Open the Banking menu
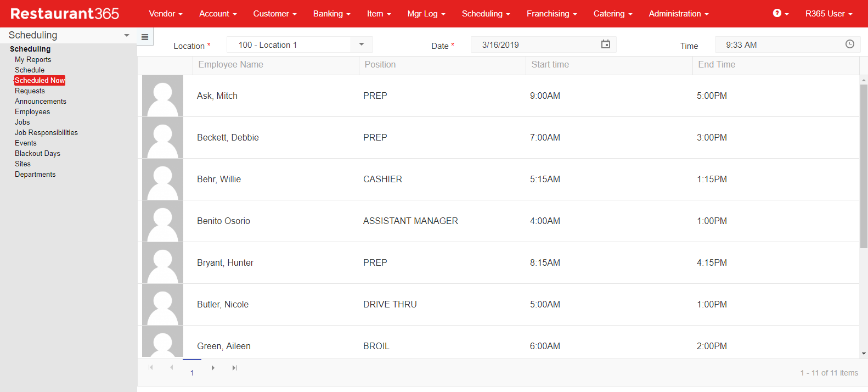The width and height of the screenshot is (868, 392). pos(332,14)
